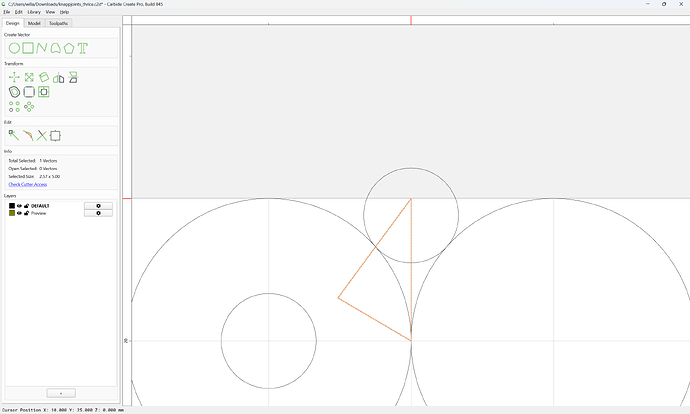Switch to the Toolpaths tab
Screen dimensions: 690x414
coord(59,23)
